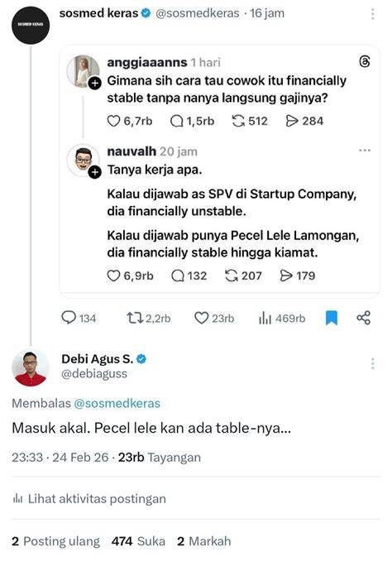Open the three-dot menu for Debi Agus S. reply
The height and width of the screenshot is (562, 392).
[373, 363]
